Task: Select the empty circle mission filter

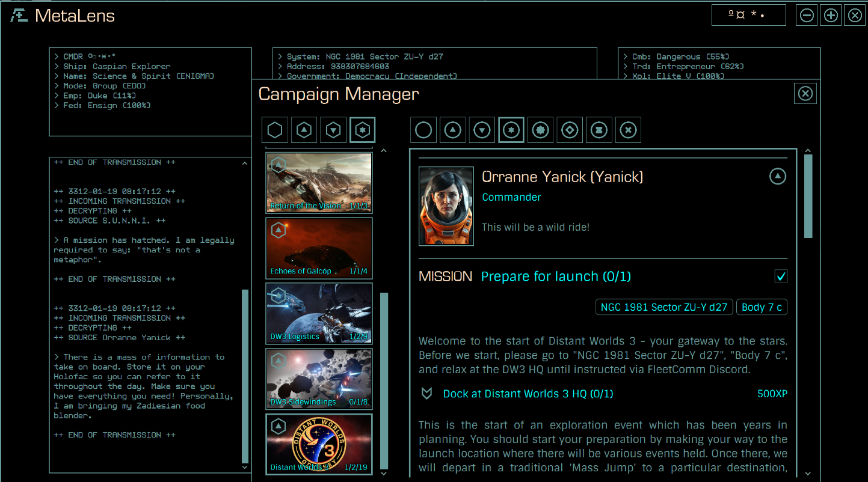Action: 423,130
